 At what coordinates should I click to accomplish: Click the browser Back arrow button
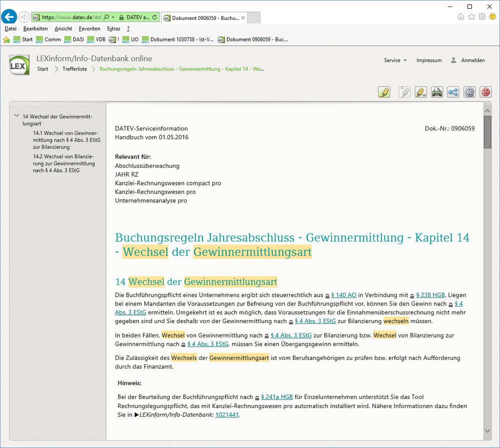[x=9, y=16]
